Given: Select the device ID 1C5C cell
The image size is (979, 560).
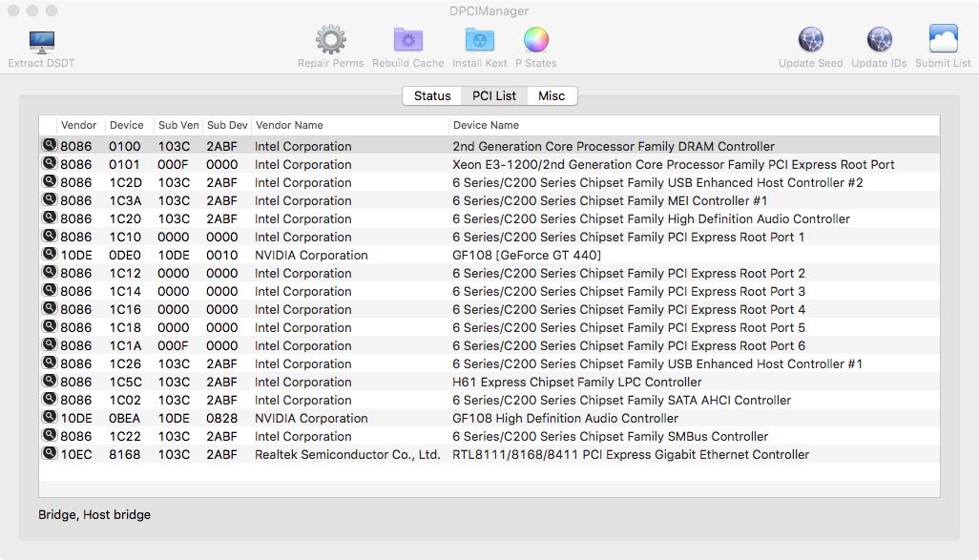Looking at the screenshot, I should pos(126,382).
